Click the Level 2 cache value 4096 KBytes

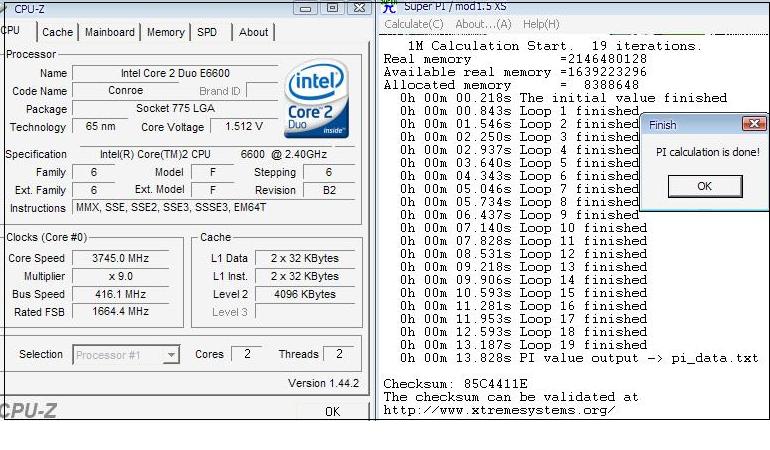point(305,294)
